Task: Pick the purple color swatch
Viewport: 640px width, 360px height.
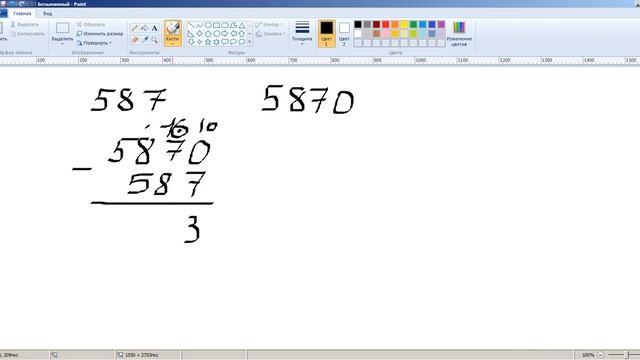Action: pos(441,24)
